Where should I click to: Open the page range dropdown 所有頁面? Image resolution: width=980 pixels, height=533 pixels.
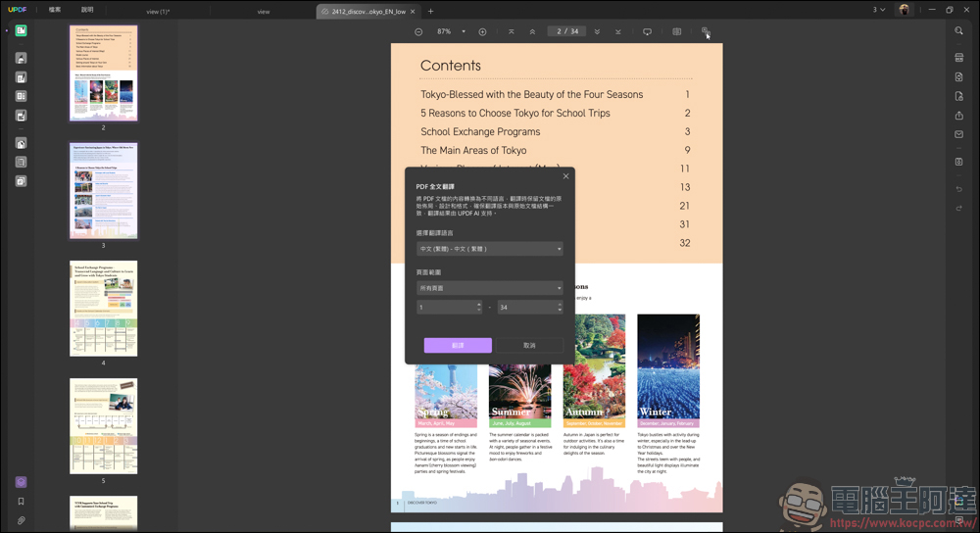(x=489, y=288)
